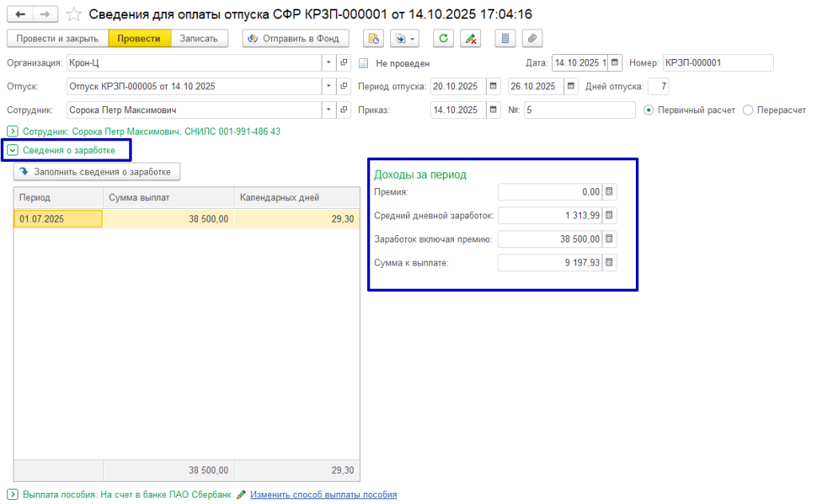Open calculator for Премия field
The image size is (817, 504).
pyautogui.click(x=609, y=191)
